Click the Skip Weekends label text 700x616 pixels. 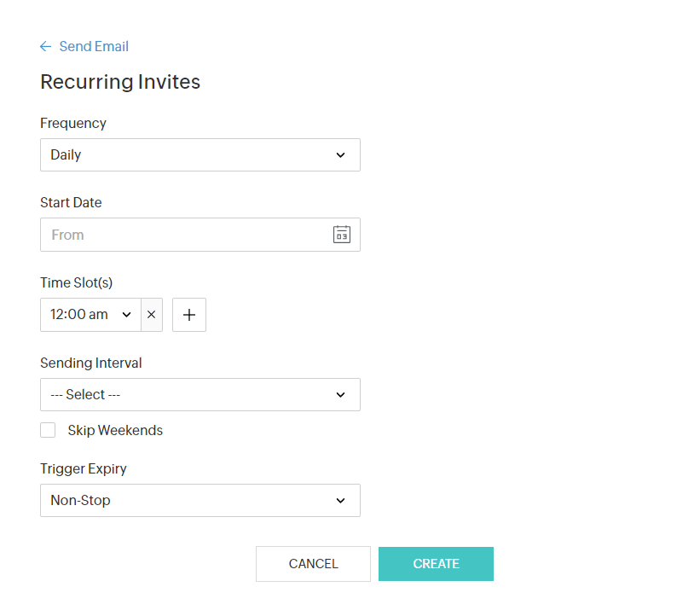tap(115, 431)
